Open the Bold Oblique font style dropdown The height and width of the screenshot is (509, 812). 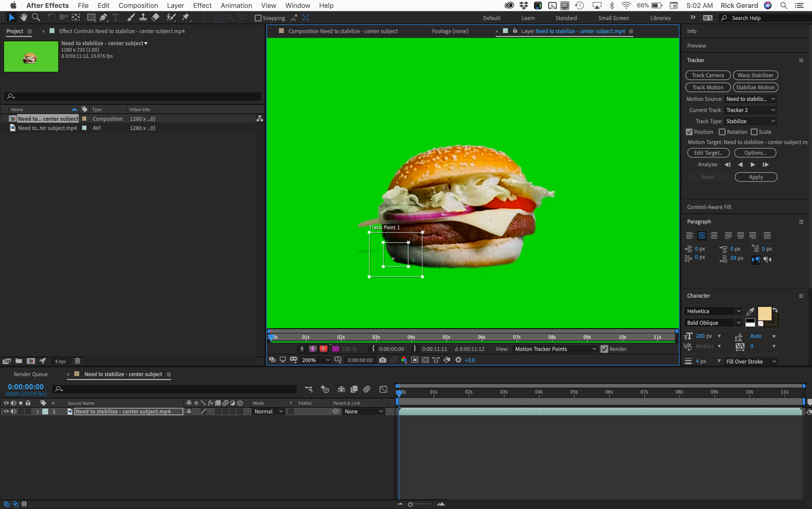(x=714, y=323)
